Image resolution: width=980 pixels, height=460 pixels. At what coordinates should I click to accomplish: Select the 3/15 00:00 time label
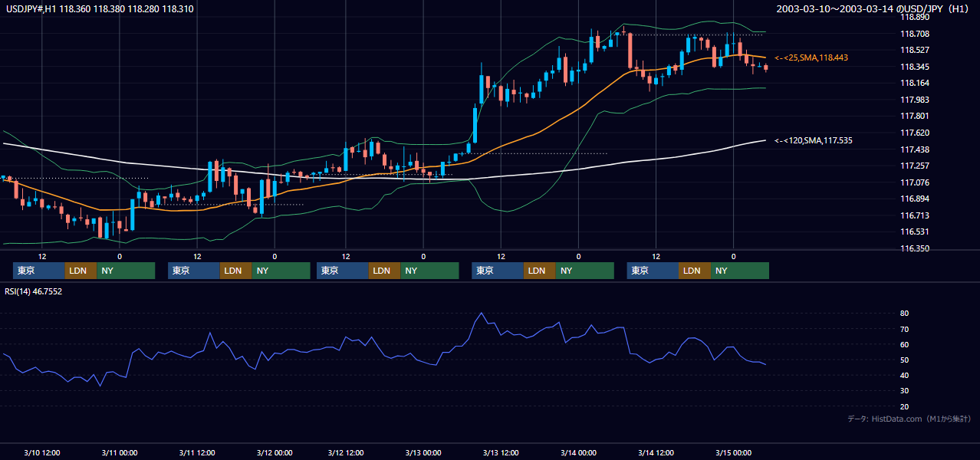tap(733, 452)
